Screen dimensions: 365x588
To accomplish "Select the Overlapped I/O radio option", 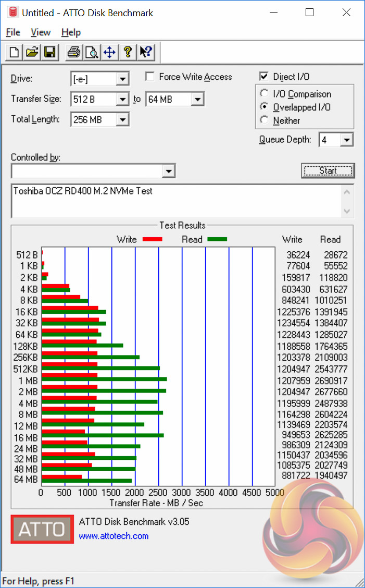I will tap(264, 107).
